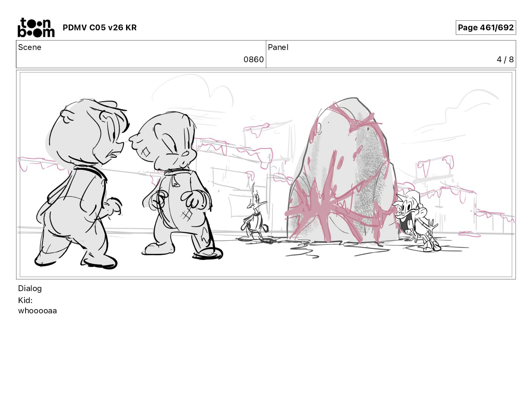Select the title text 'PDMV C05 v26 KR'
This screenshot has width=532, height=411.
pos(100,28)
